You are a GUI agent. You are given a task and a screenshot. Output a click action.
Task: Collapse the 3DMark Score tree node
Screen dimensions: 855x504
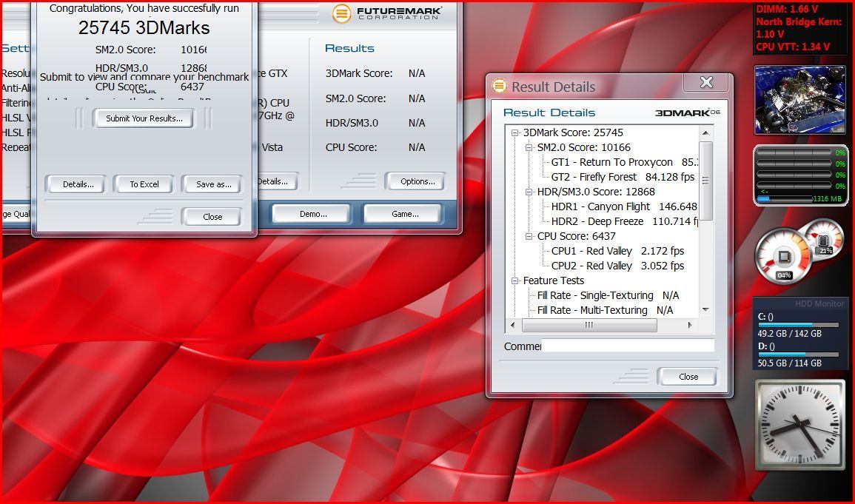coord(514,132)
